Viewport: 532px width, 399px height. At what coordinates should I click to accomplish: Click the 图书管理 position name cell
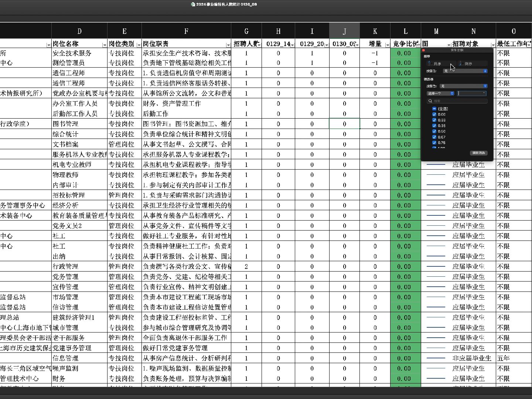[x=79, y=124]
